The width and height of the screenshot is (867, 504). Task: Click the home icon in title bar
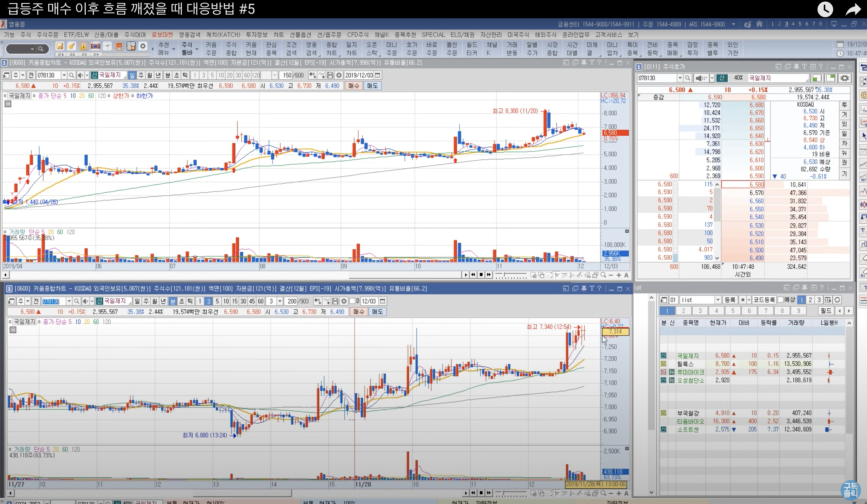tap(759, 24)
